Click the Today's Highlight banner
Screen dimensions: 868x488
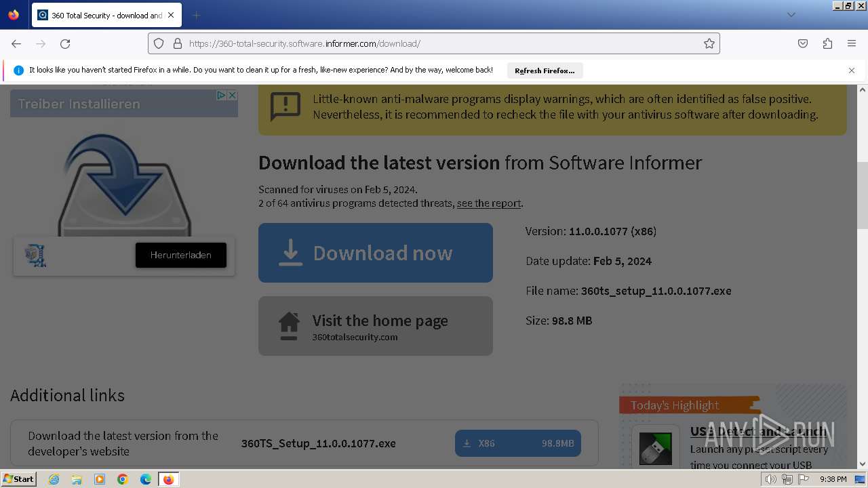coord(688,405)
